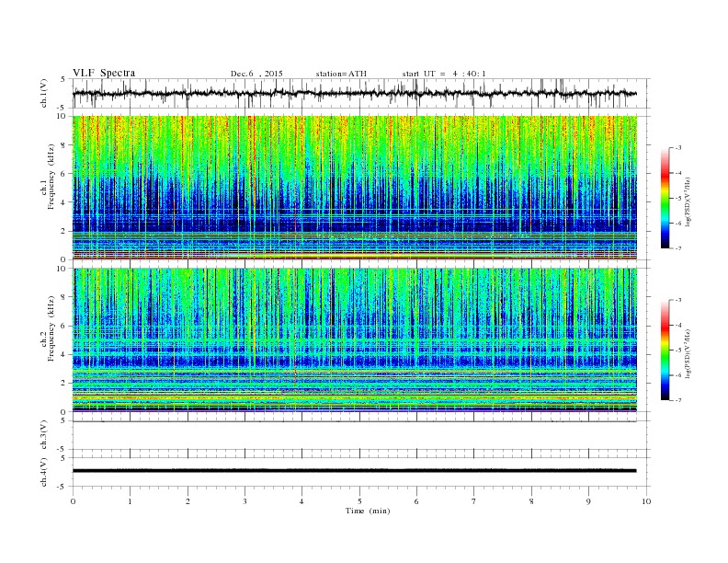Select the "start UT = 4 :40: 1" text
728x563 pixels.
[x=444, y=74]
